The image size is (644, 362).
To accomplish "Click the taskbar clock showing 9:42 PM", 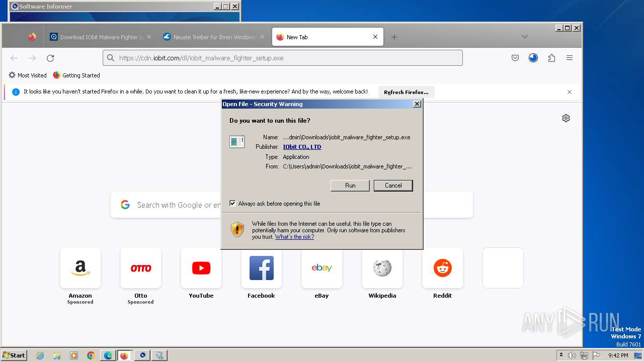I will coord(618,355).
